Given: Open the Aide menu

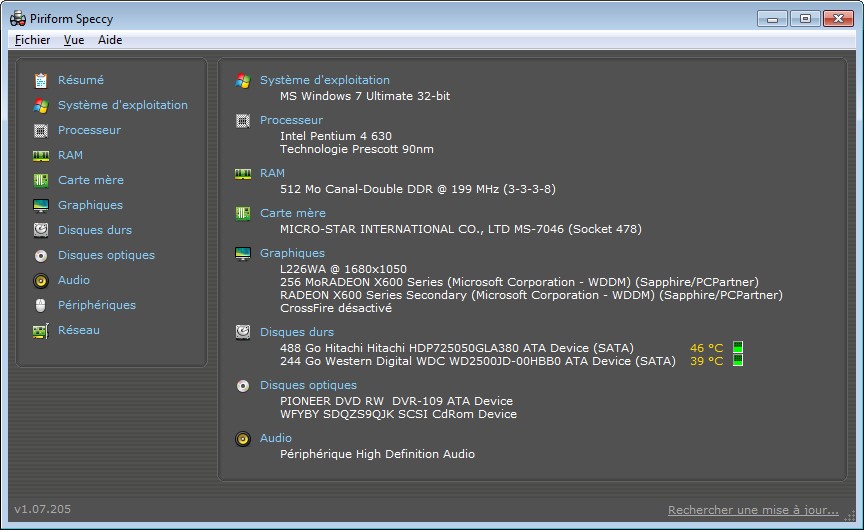Looking at the screenshot, I should [x=110, y=40].
